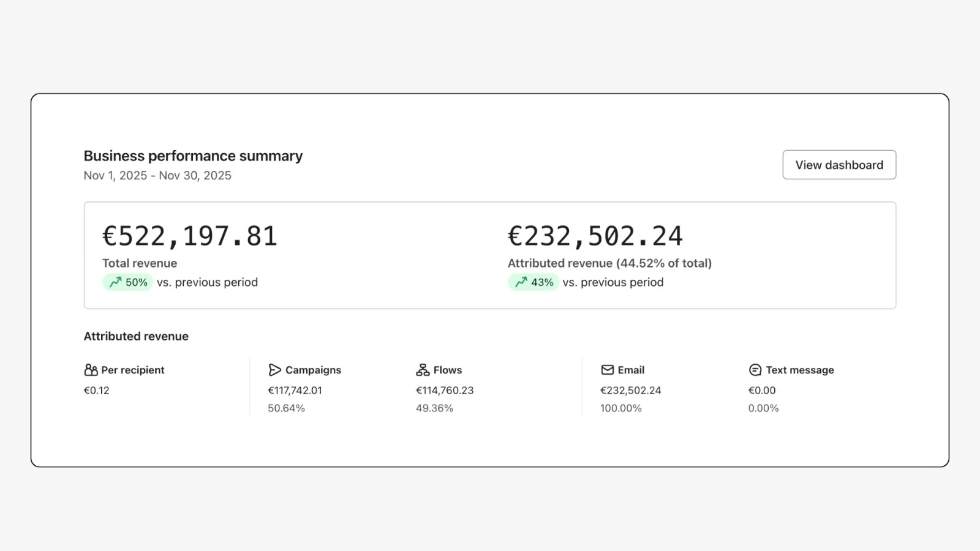Click the 43% increase badge
Viewport: 980px width, 551px height.
click(533, 282)
